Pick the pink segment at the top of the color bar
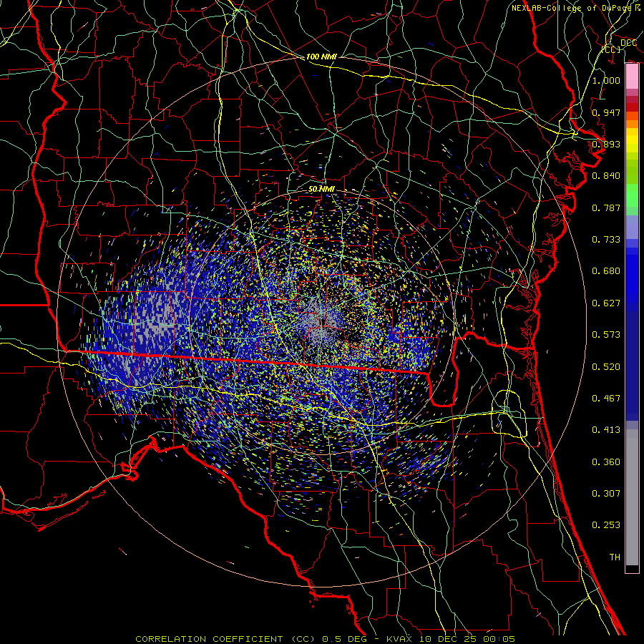Screen dimensions: 644x644 coord(632,77)
